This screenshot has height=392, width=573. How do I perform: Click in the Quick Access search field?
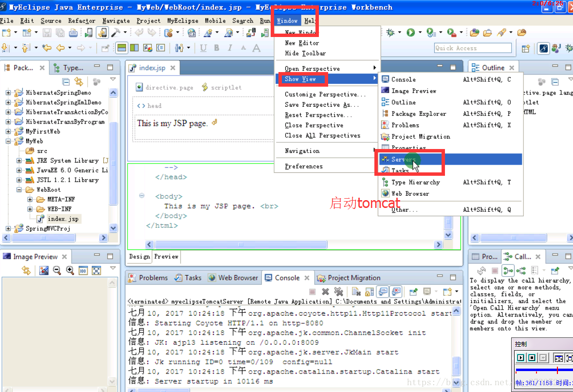[473, 48]
